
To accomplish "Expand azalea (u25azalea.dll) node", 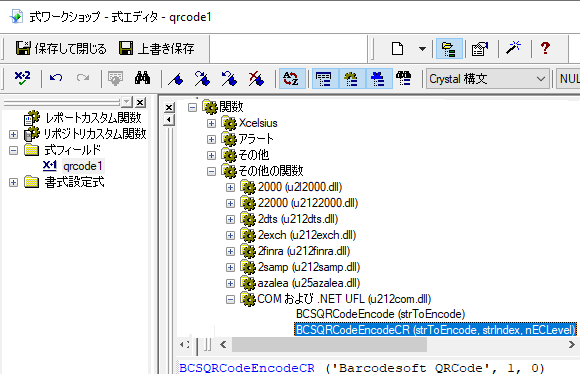I will coord(230,283).
